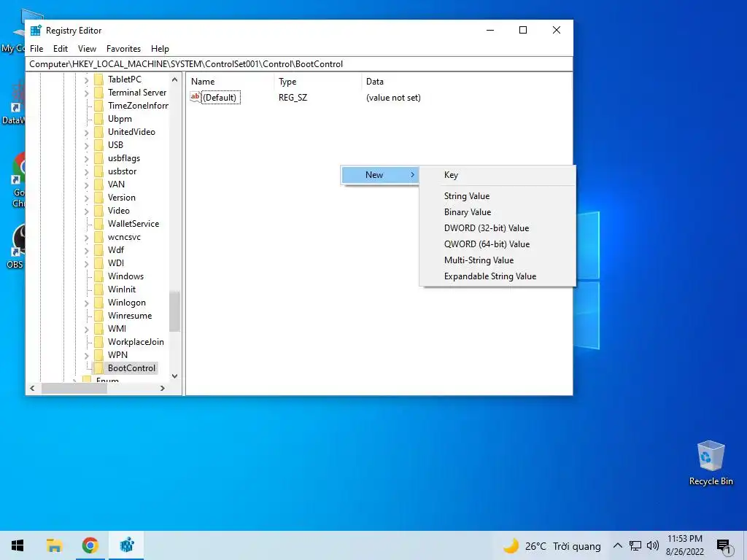This screenshot has height=560, width=747.
Task: Click the tree pane vertical scrollbar thumb
Action: 174,311
